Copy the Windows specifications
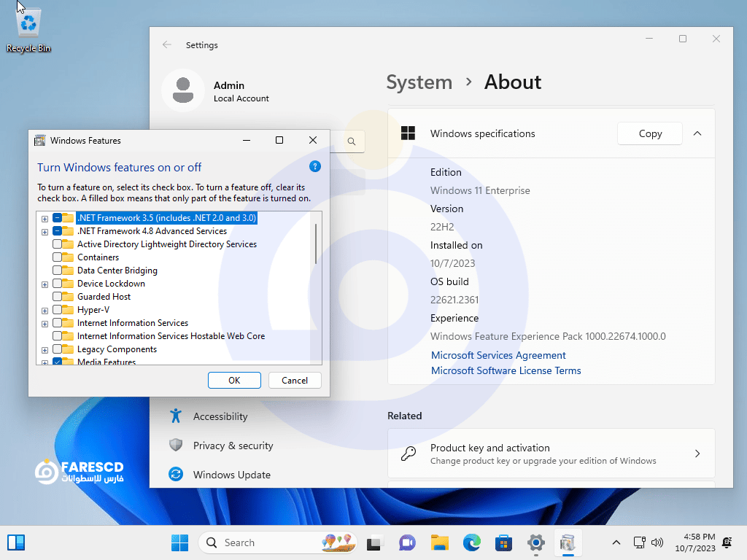 pos(650,133)
